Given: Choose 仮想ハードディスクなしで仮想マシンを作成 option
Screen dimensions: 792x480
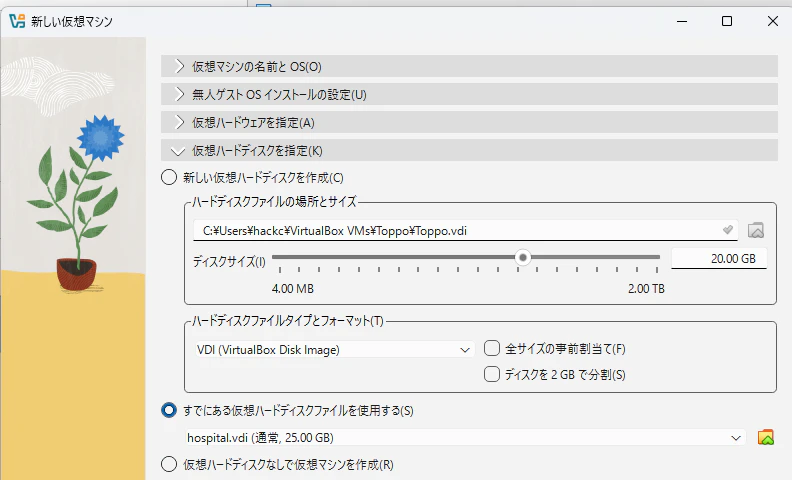Looking at the screenshot, I should (169, 464).
